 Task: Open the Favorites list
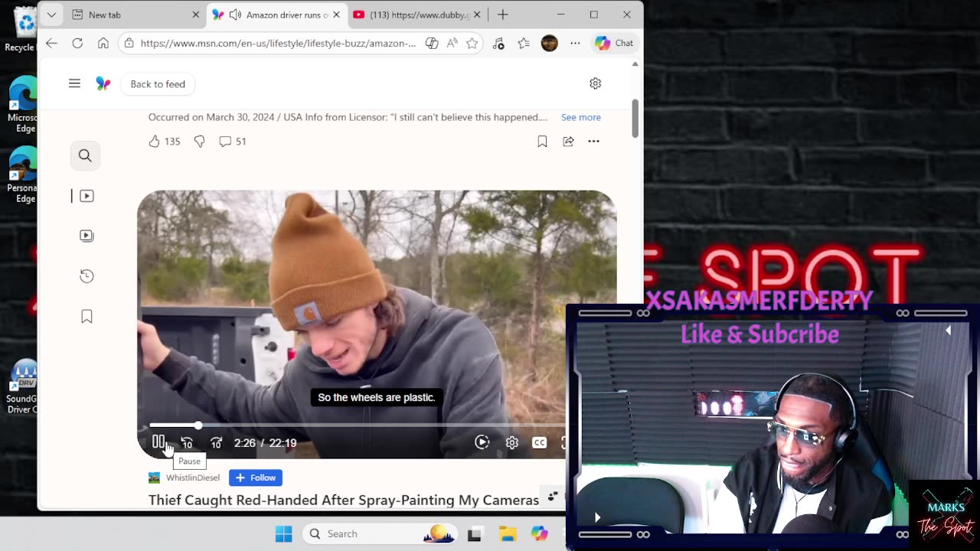click(x=524, y=43)
